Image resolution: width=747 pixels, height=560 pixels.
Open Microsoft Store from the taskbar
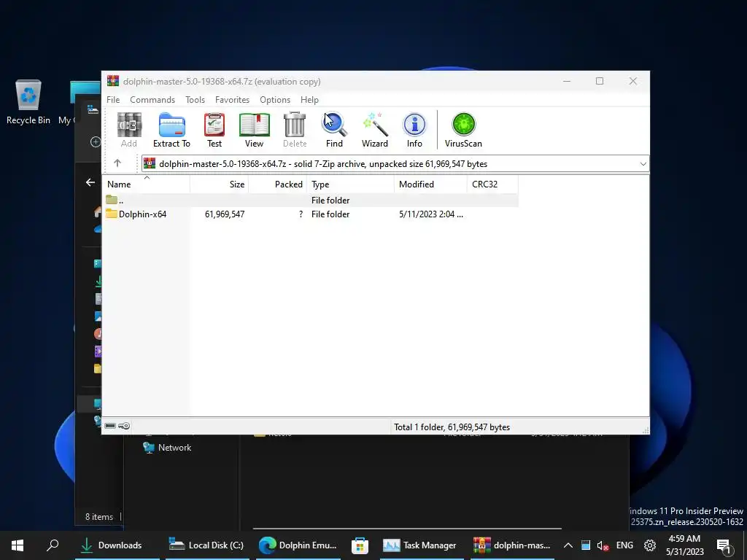coord(360,545)
